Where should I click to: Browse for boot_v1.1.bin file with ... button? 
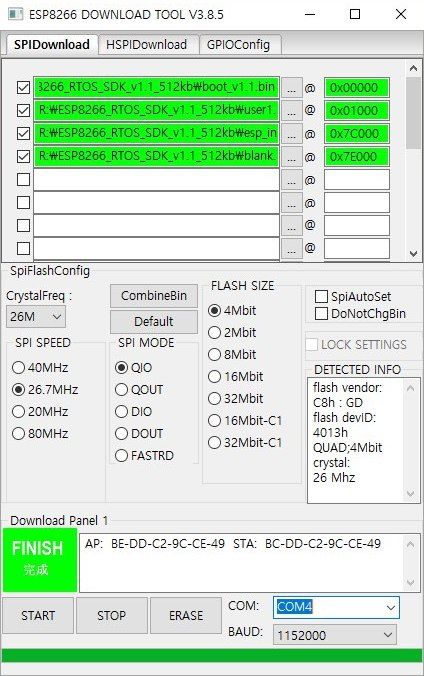(292, 88)
